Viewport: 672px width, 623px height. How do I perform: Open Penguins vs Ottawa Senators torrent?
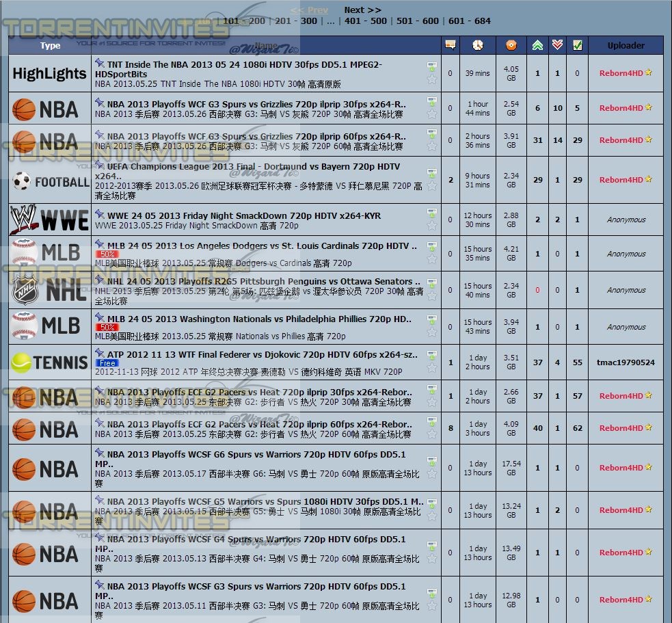pyautogui.click(x=264, y=281)
